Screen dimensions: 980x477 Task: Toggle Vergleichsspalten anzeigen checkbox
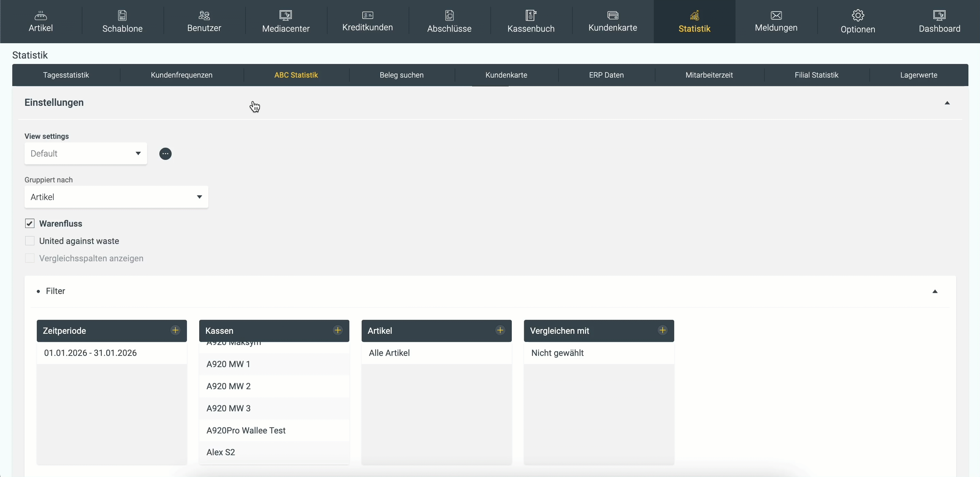30,259
